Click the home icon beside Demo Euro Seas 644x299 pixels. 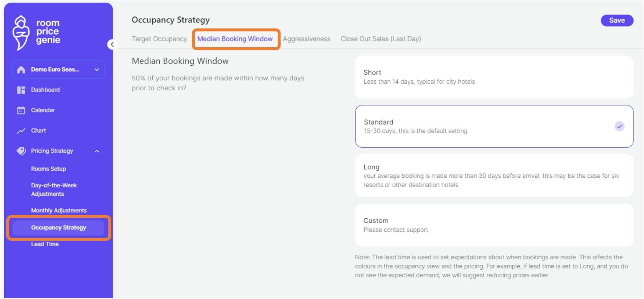[21, 70]
